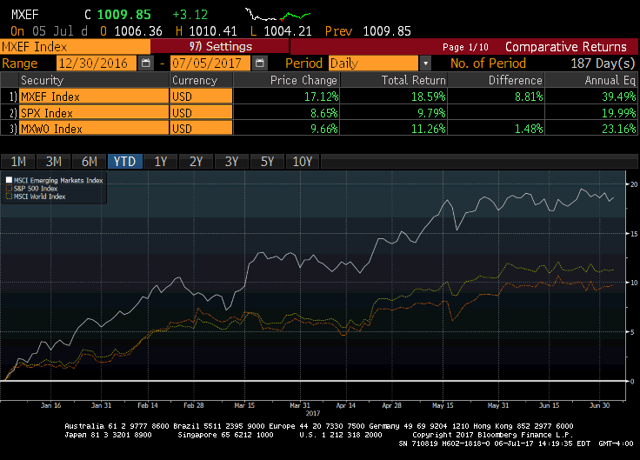Viewport: 640px width, 460px height.
Task: Click the Jan 16 x-axis date label
Action: click(51, 405)
